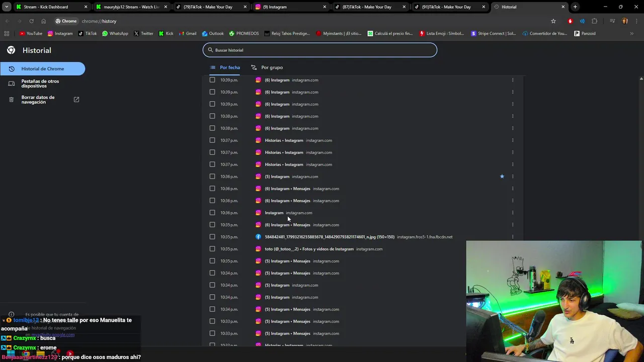Open the 584842481 image history link

(x=330, y=237)
